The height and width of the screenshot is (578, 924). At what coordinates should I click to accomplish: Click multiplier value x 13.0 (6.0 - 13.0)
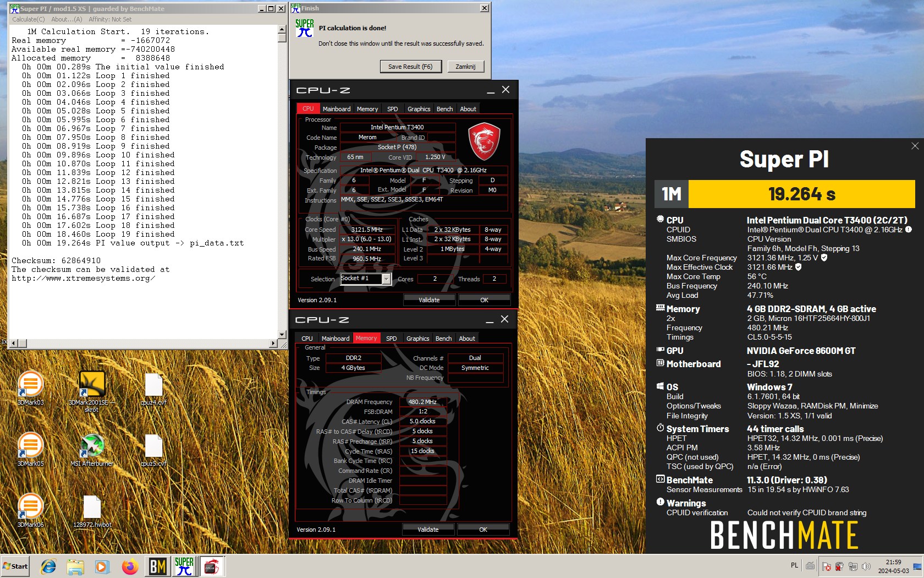pos(367,239)
